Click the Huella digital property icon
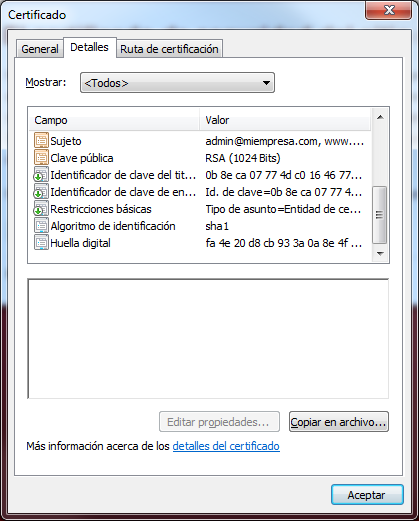The width and height of the screenshot is (419, 521). (x=41, y=243)
